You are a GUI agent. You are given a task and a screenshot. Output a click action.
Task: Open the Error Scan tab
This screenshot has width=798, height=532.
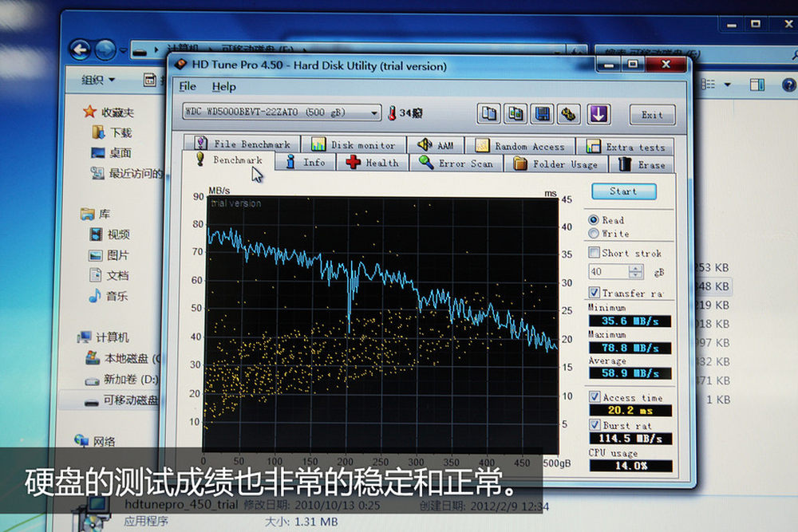[x=456, y=164]
